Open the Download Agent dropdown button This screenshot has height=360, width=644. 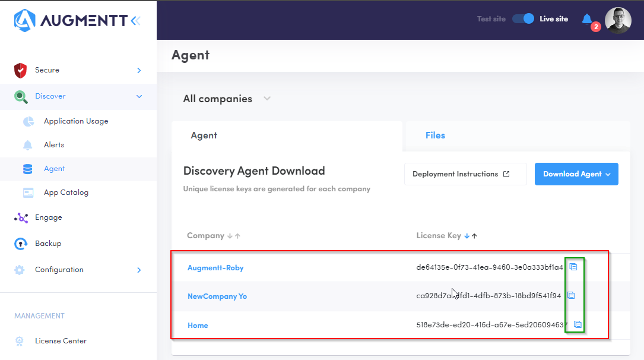pos(576,174)
